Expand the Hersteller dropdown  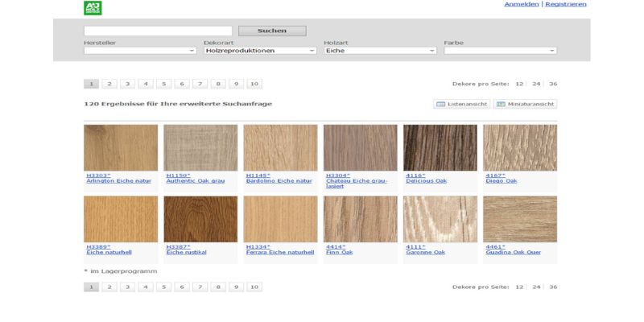pyautogui.click(x=140, y=51)
